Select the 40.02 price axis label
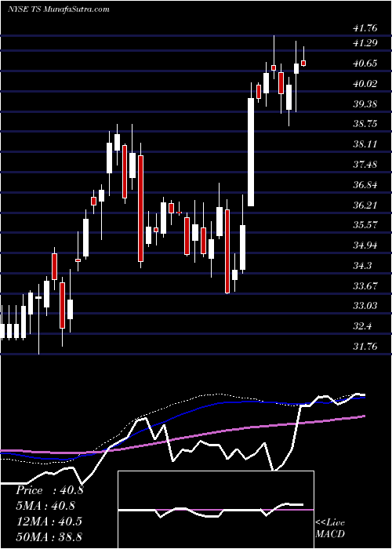The image size is (392, 549). coord(365,84)
